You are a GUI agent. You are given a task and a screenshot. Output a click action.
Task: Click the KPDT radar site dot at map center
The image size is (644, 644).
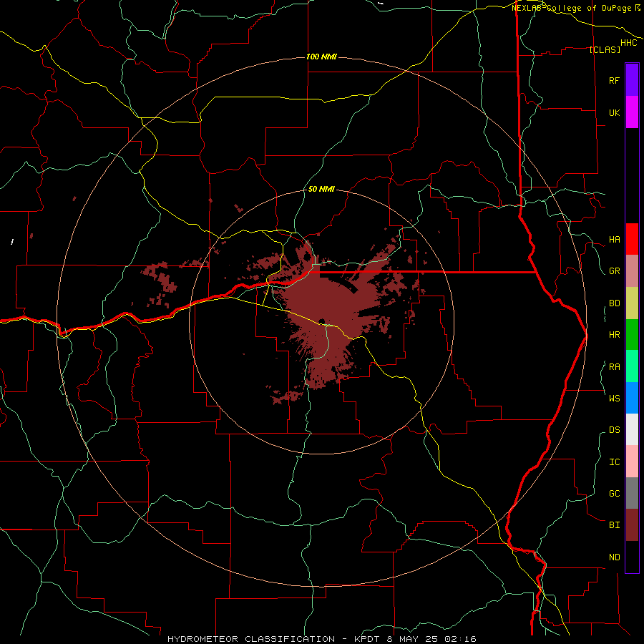(322, 321)
